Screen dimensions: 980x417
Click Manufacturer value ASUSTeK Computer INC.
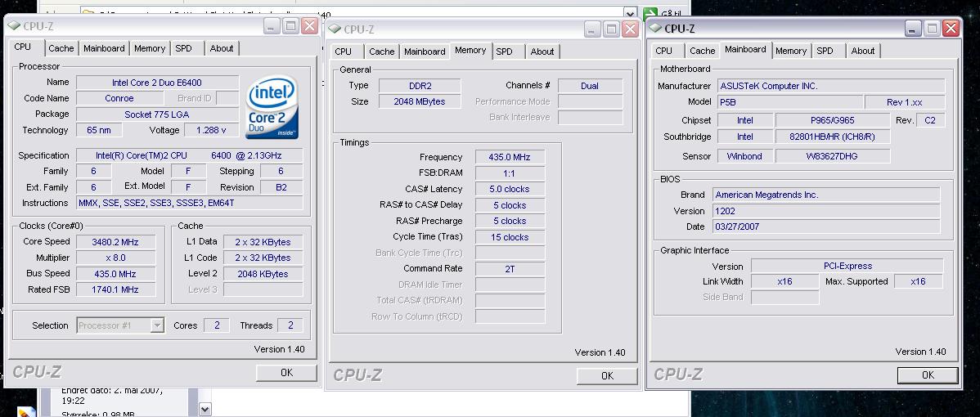pos(830,86)
